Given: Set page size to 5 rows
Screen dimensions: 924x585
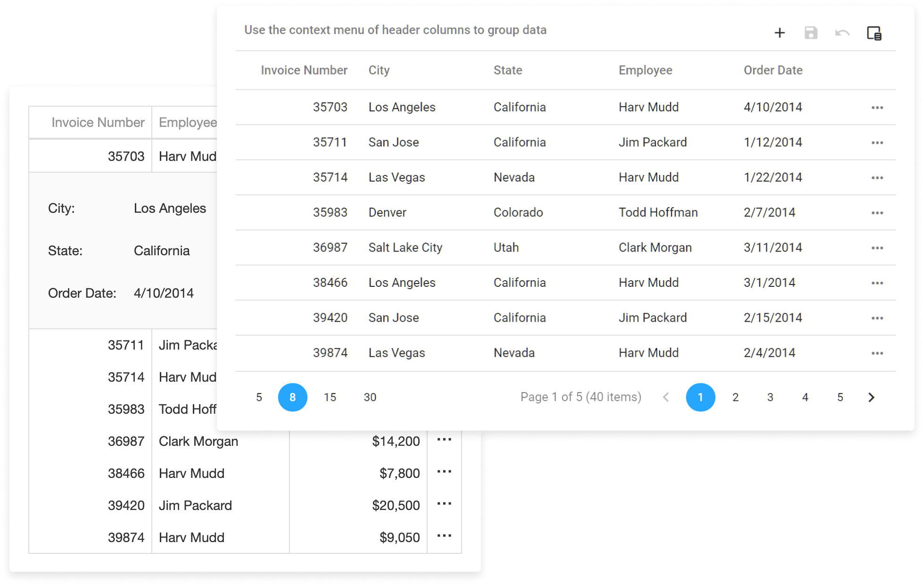Looking at the screenshot, I should pos(259,397).
